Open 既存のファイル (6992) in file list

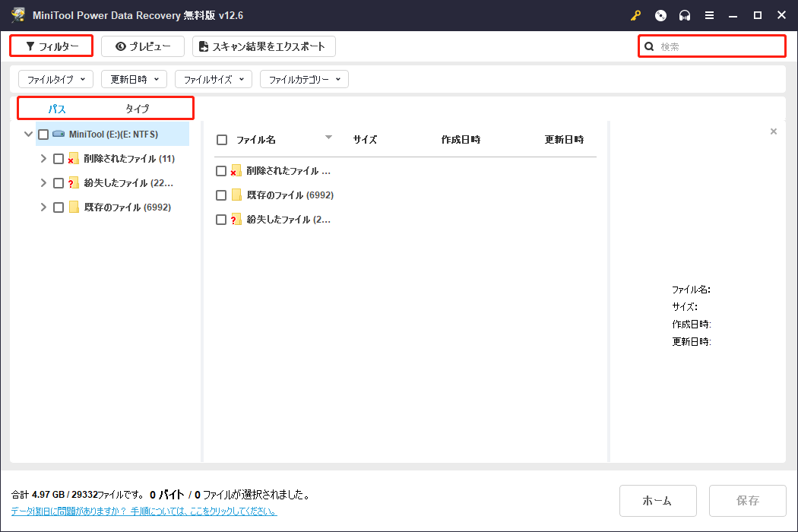tap(290, 195)
